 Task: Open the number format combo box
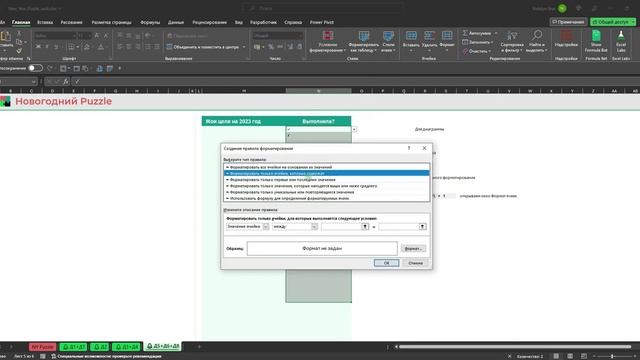[x=278, y=36]
